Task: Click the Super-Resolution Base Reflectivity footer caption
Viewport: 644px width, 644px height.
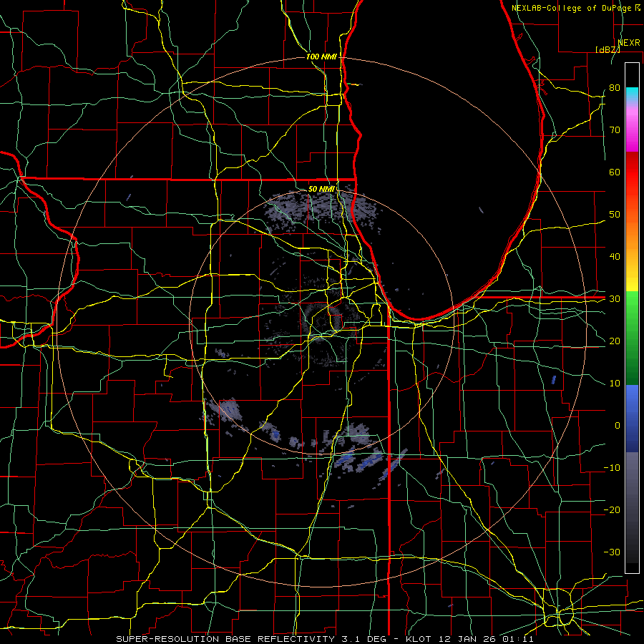Action: tap(324, 639)
